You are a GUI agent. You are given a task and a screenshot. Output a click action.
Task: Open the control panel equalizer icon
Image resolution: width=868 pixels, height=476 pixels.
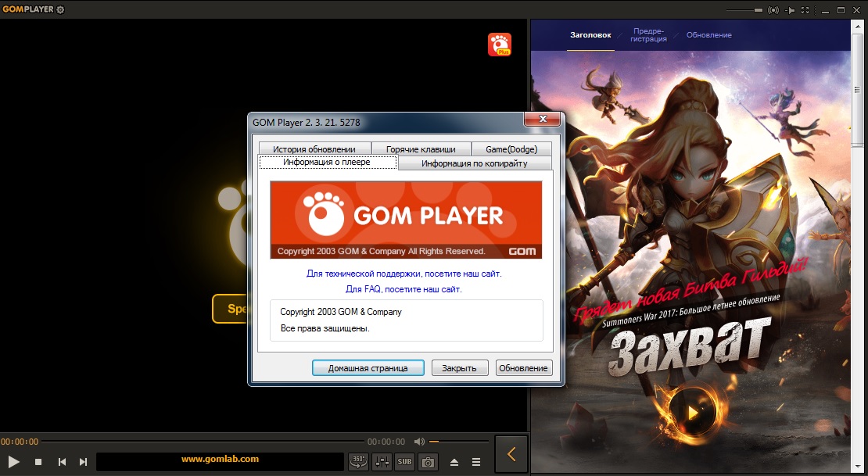coord(382,462)
